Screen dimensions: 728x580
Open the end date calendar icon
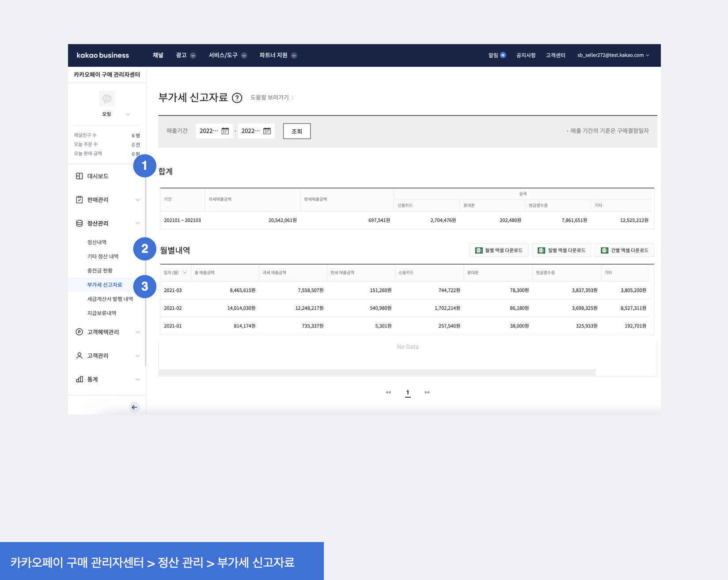pos(267,131)
